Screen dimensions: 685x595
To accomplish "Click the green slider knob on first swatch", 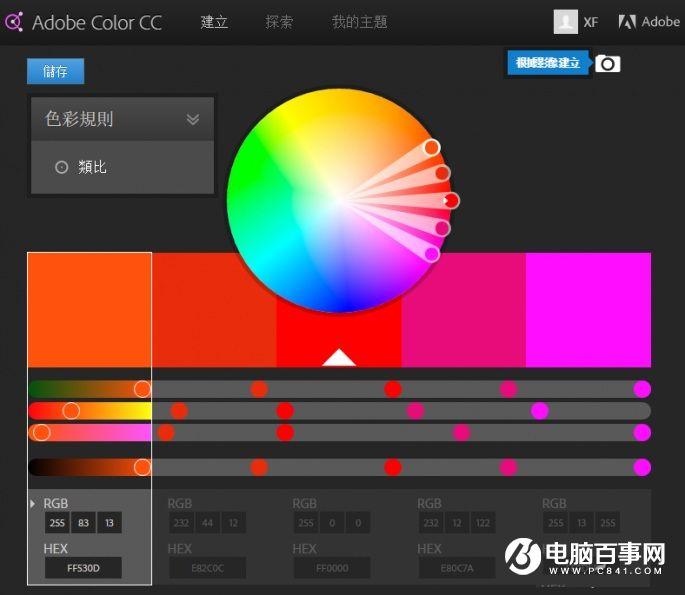I will [x=71, y=411].
